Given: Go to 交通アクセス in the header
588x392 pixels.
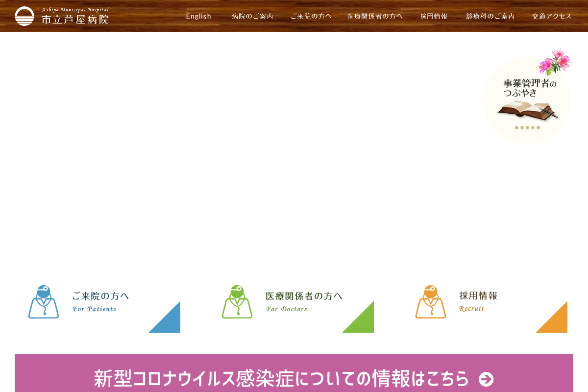Looking at the screenshot, I should [552, 16].
